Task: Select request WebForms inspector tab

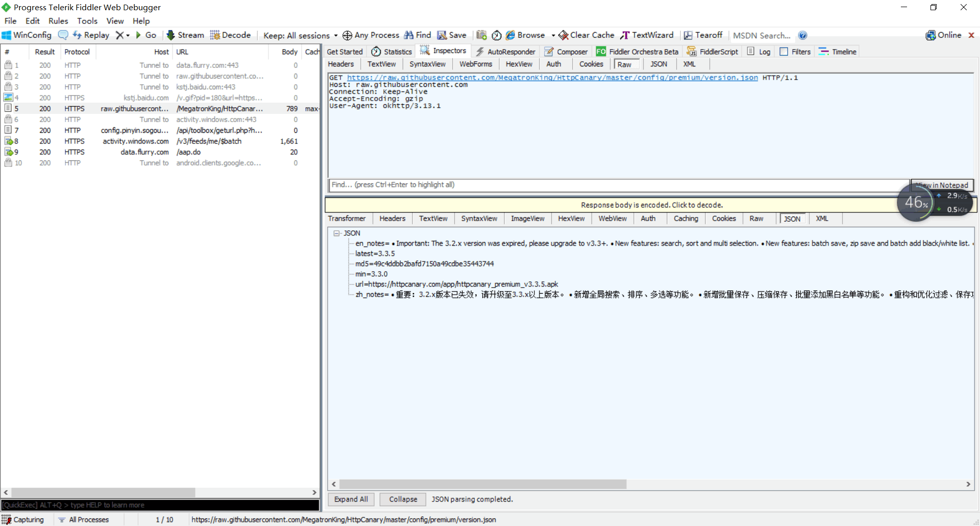Action: (476, 64)
